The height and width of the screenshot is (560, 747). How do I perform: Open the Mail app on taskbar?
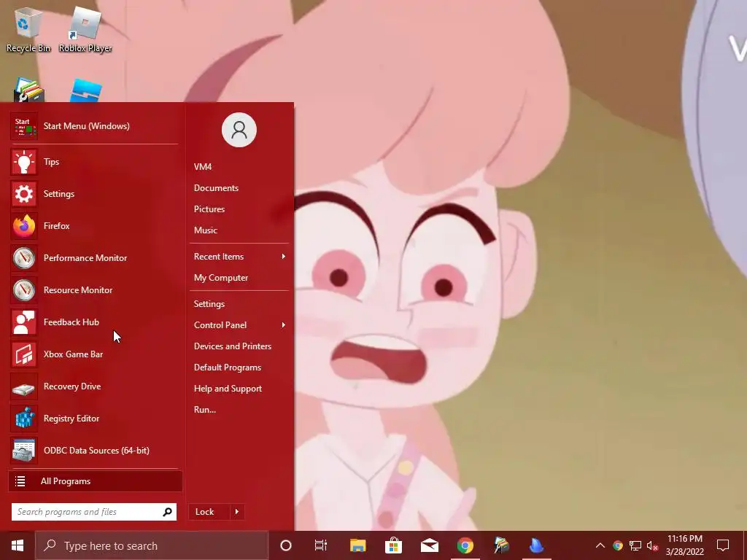tap(429, 545)
